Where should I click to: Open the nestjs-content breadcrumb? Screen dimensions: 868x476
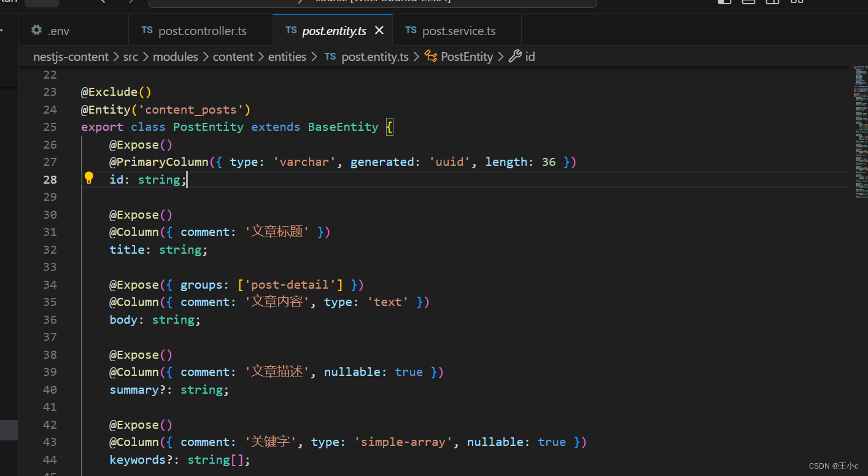click(x=71, y=57)
